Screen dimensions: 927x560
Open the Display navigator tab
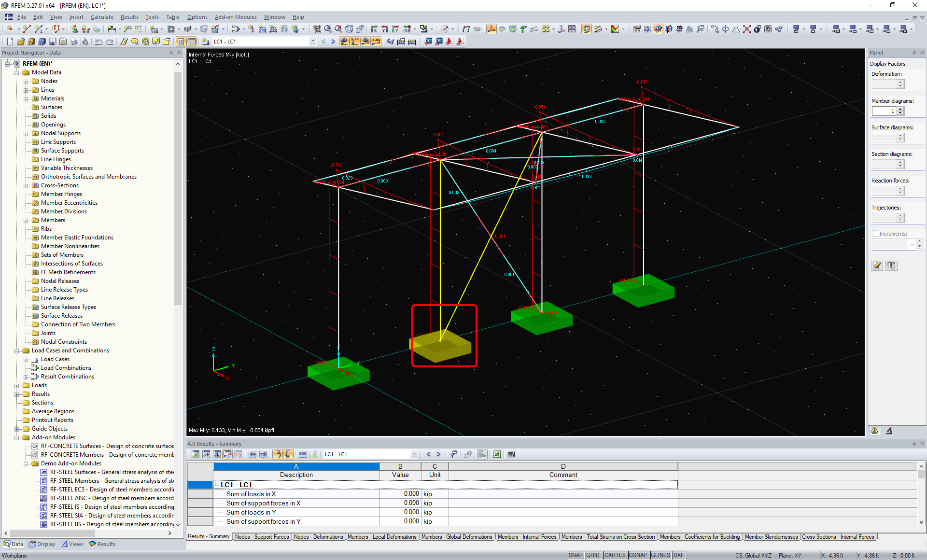(x=42, y=544)
